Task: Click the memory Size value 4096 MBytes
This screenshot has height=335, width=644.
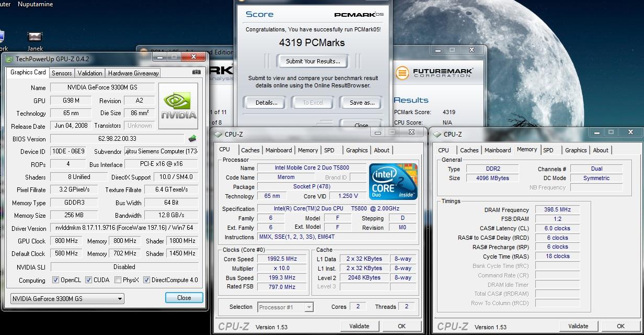Action: coord(492,178)
